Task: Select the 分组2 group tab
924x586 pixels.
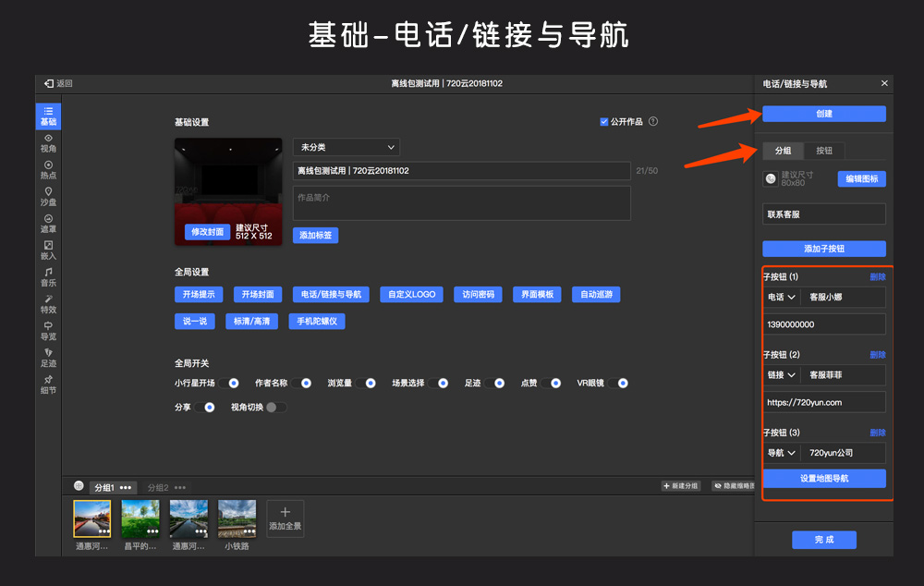Action: [159, 487]
